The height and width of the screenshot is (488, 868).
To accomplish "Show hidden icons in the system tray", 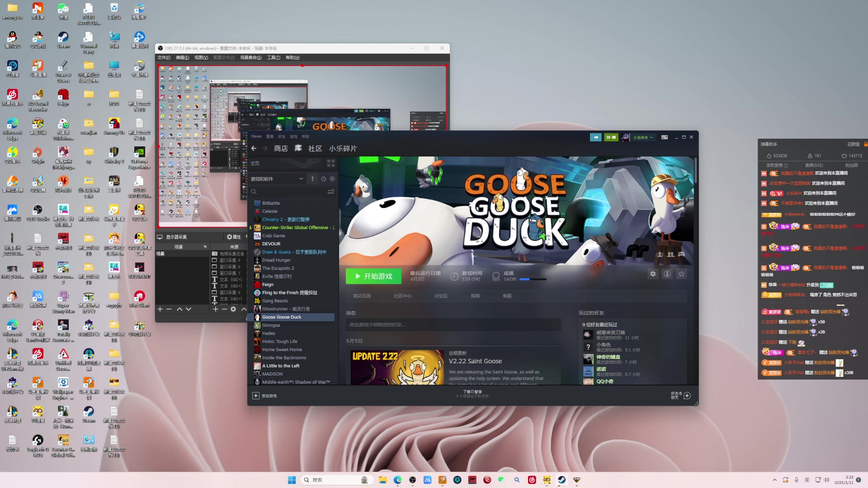I will (774, 480).
